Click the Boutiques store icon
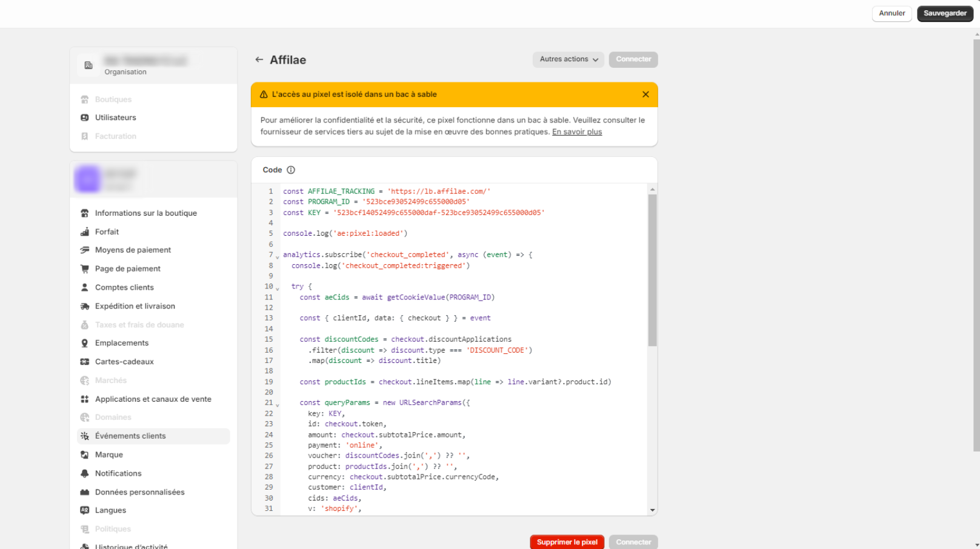Image resolution: width=980 pixels, height=549 pixels. tap(85, 99)
